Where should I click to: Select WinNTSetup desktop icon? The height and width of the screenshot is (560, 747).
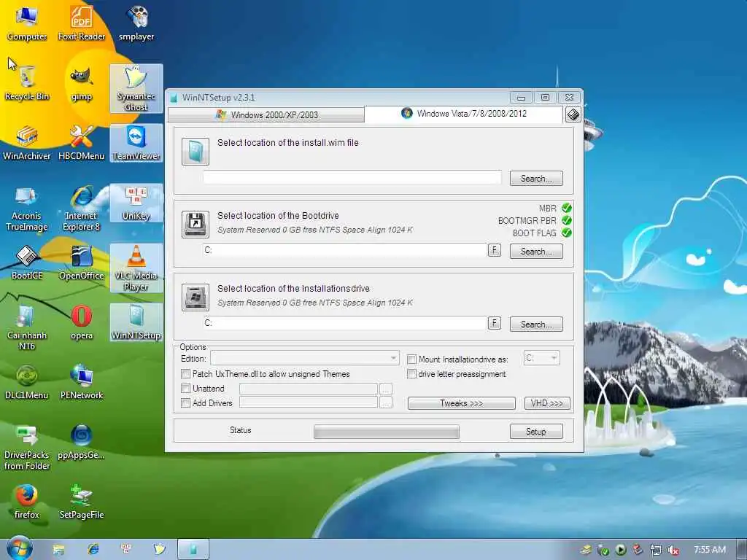point(136,323)
